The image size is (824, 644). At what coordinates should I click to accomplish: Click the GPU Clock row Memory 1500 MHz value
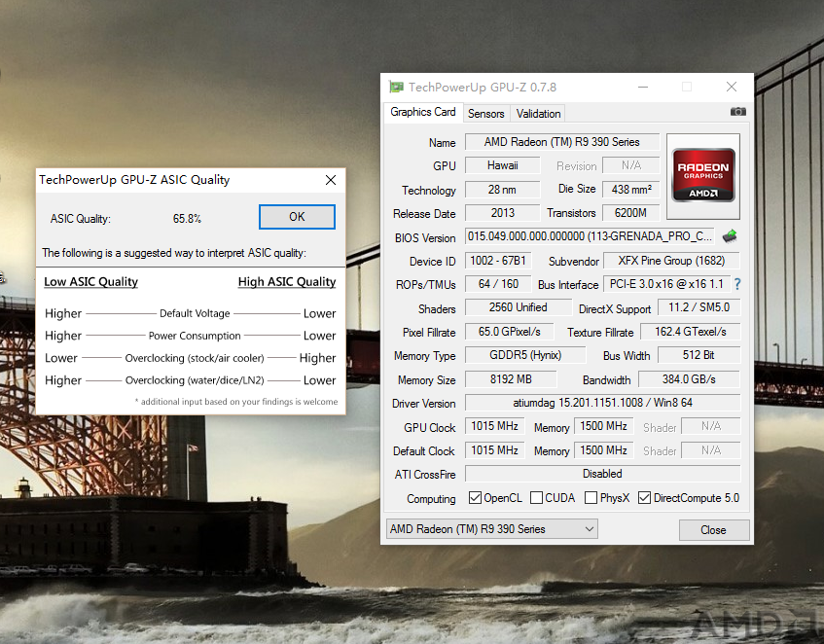point(604,426)
